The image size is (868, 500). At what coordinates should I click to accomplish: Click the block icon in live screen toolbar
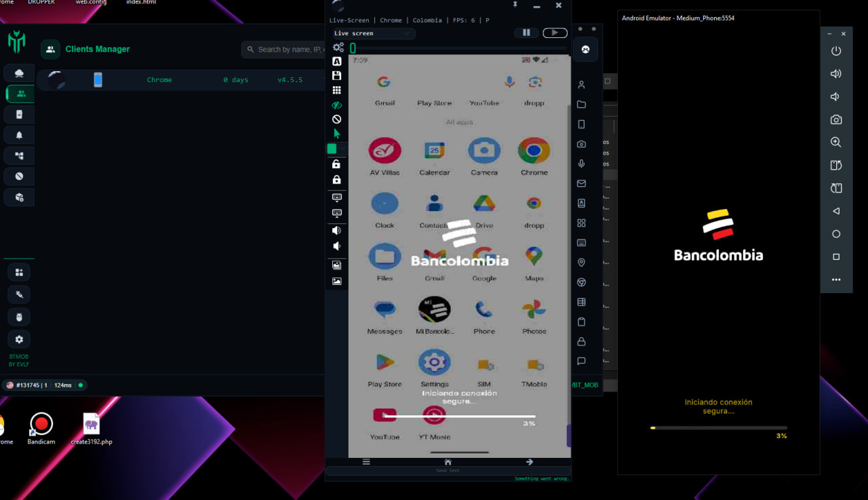[337, 119]
